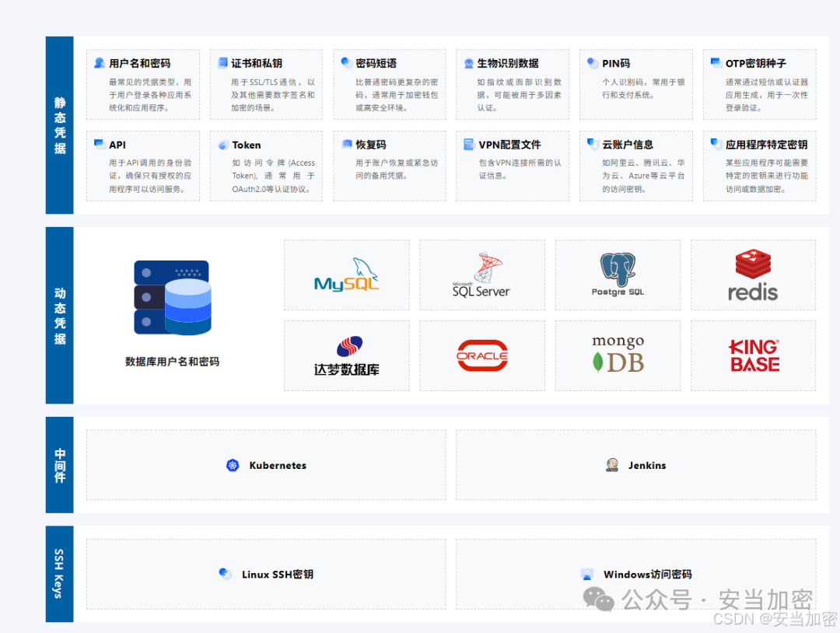
Task: Click the OTP密钥种子 card heading
Action: click(x=755, y=63)
